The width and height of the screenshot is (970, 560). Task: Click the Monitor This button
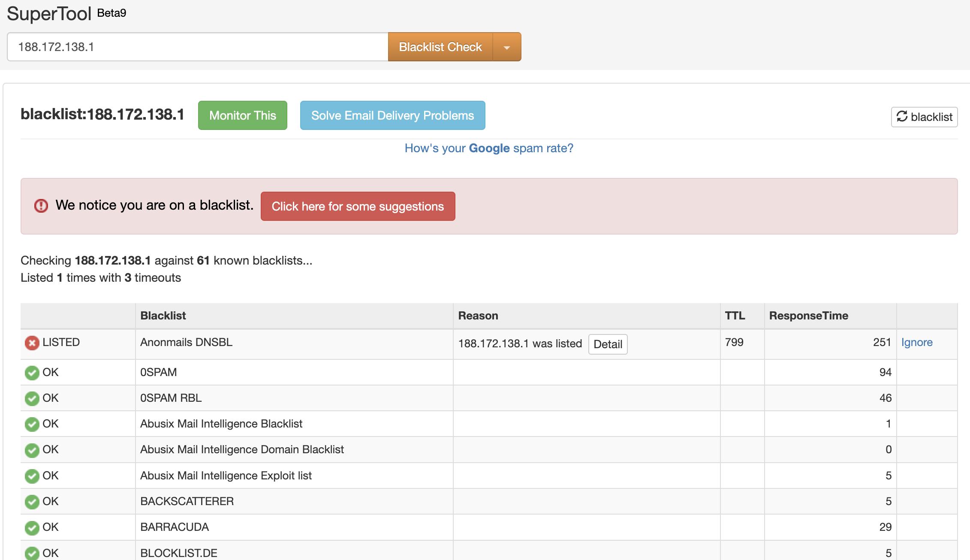tap(242, 115)
